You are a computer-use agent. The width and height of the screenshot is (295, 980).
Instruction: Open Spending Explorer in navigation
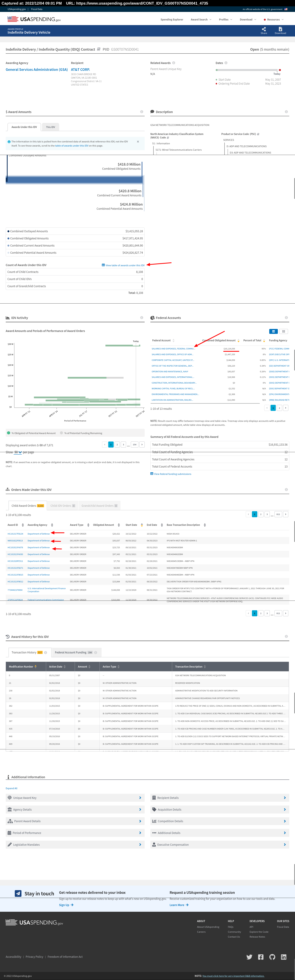172,19
